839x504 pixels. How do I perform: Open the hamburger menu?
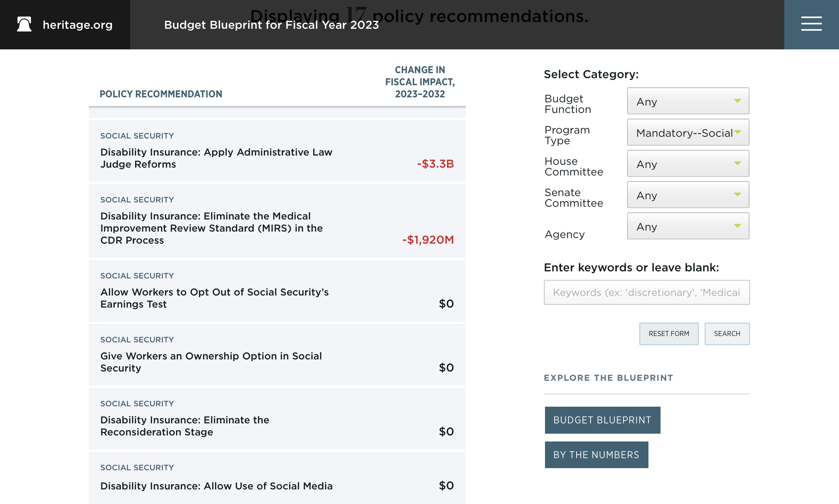[811, 24]
